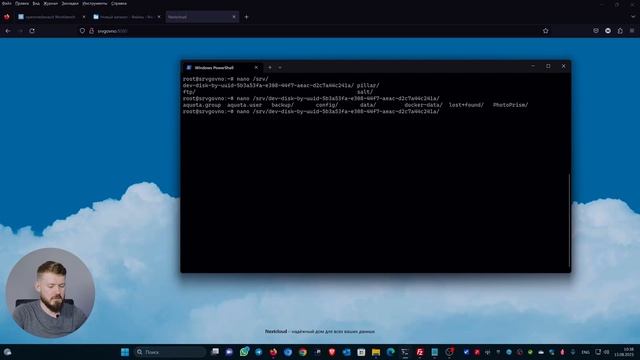This screenshot has height=360, width=640.
Task: Switch to the second browser tab
Action: pos(126,17)
